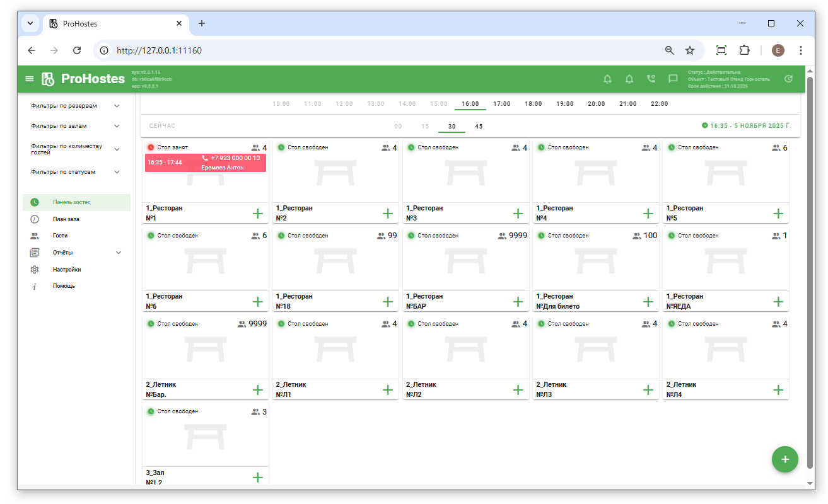Screen dimensions: 828x504
Task: Click the refresh clock icon in header
Action: [788, 79]
